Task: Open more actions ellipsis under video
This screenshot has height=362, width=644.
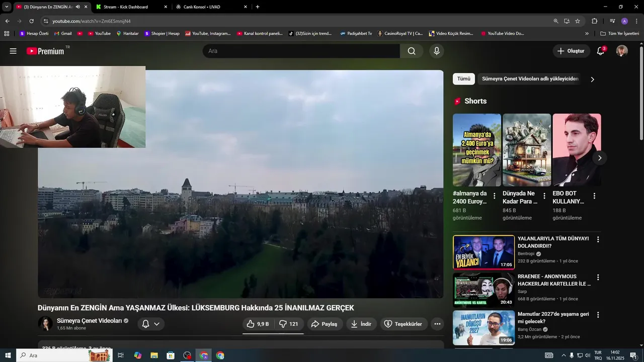Action: click(x=438, y=324)
